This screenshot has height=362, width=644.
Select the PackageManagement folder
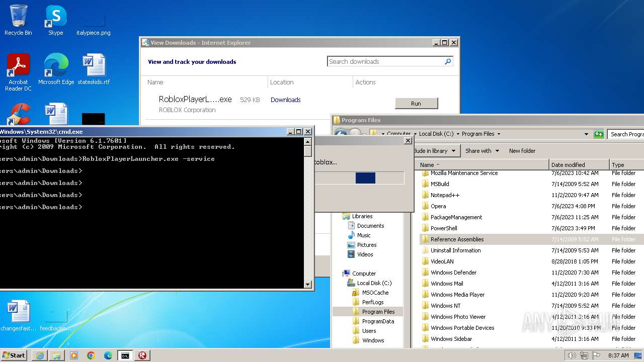tap(456, 217)
